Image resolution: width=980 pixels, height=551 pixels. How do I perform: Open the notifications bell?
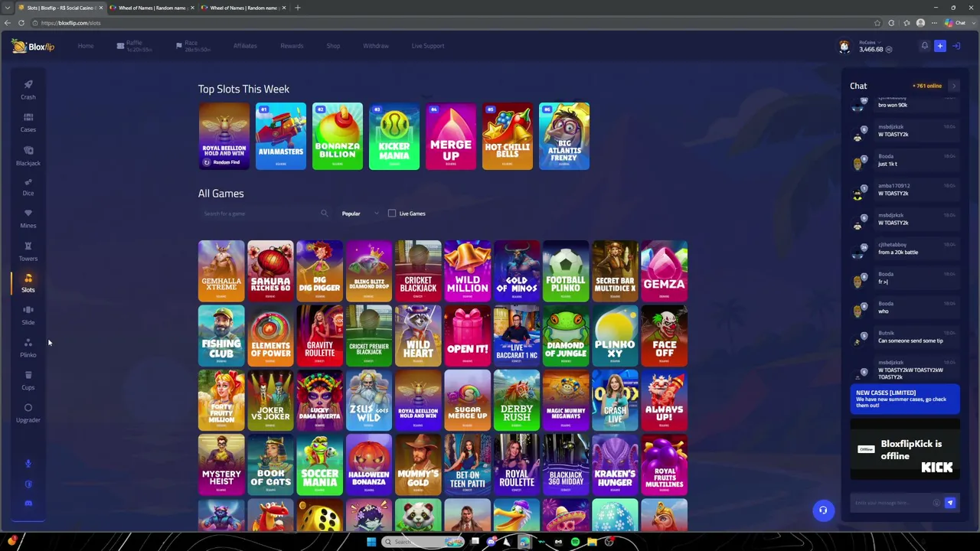click(x=925, y=46)
